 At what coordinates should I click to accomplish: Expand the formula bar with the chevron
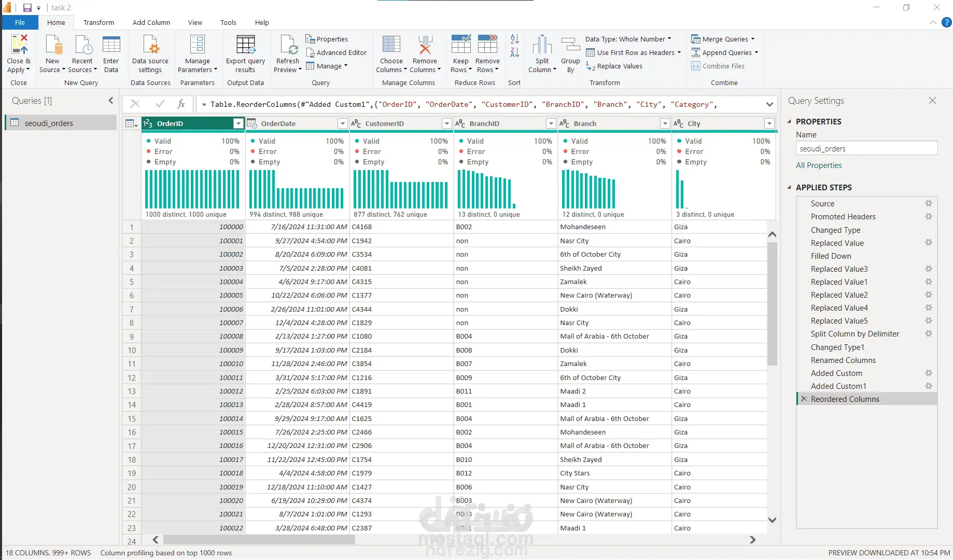(769, 104)
